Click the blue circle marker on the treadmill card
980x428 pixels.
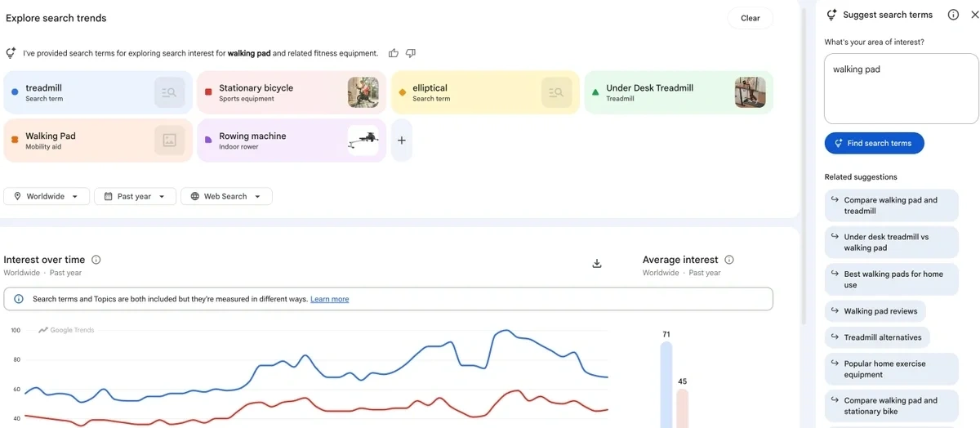15,92
